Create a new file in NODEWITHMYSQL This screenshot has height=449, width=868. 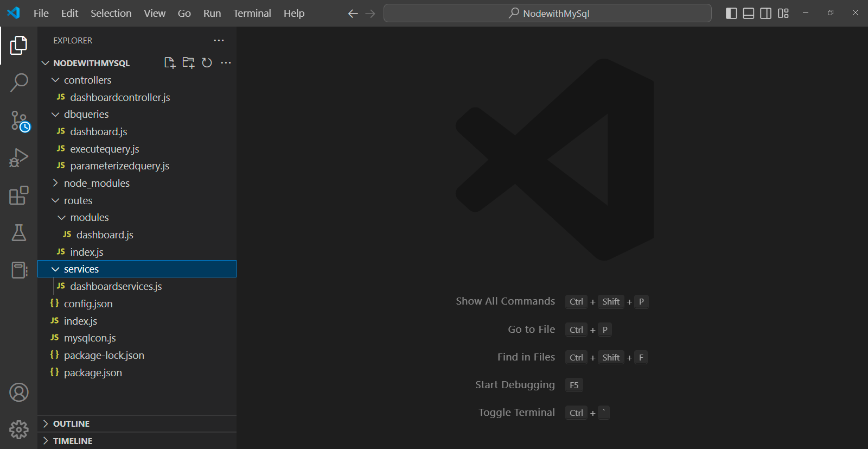coord(170,63)
